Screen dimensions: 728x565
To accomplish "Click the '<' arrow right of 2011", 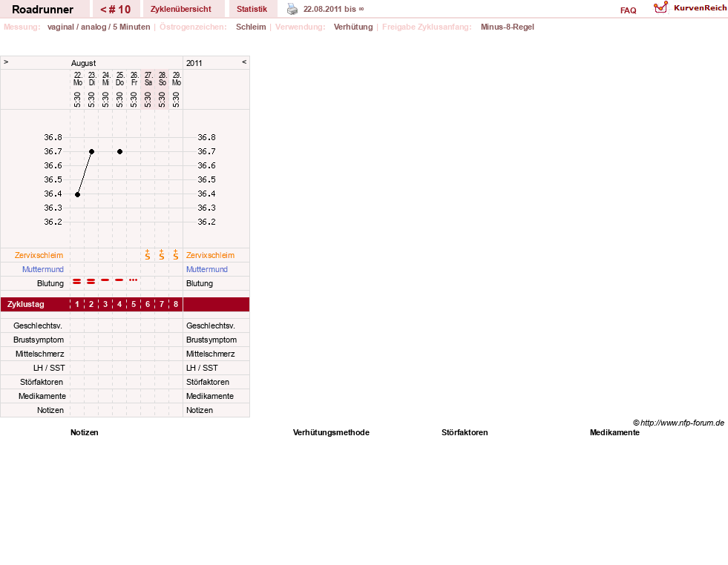I will (x=244, y=62).
